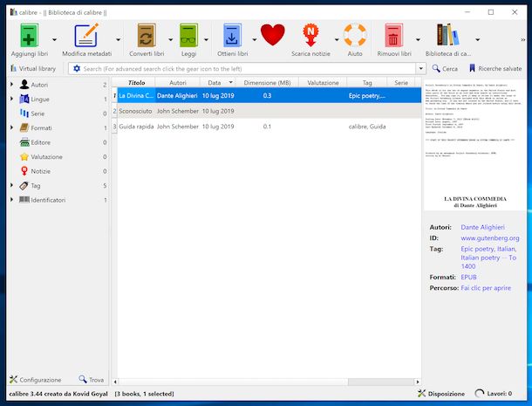Expand the Formati tree category
Screen dimensions: 532x406
pyautogui.click(x=11, y=127)
